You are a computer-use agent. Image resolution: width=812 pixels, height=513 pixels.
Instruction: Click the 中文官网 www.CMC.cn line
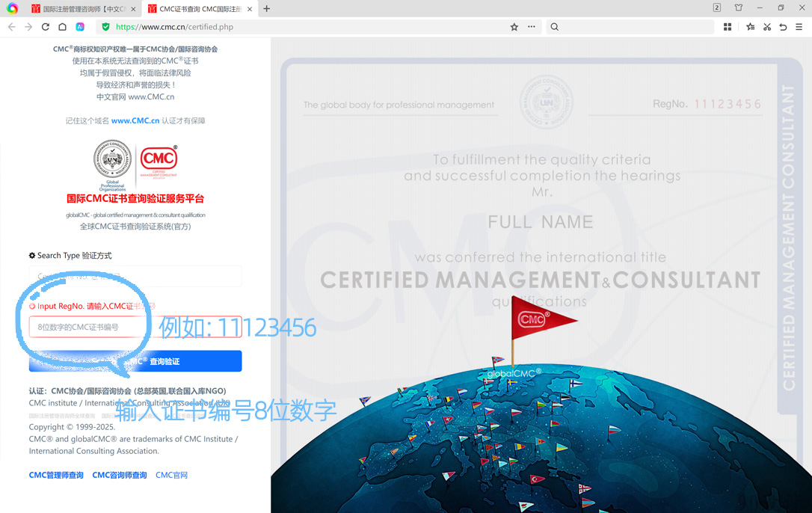135,97
